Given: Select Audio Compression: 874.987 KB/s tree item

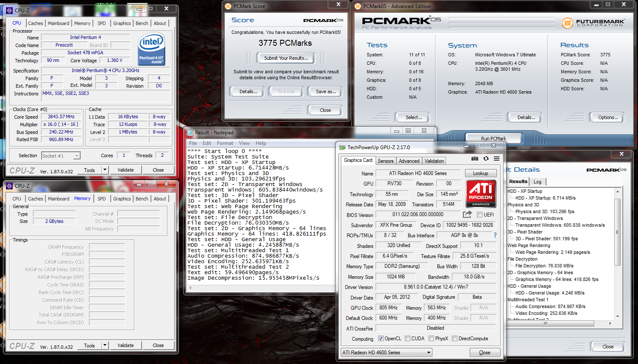Looking at the screenshot, I should (550, 306).
